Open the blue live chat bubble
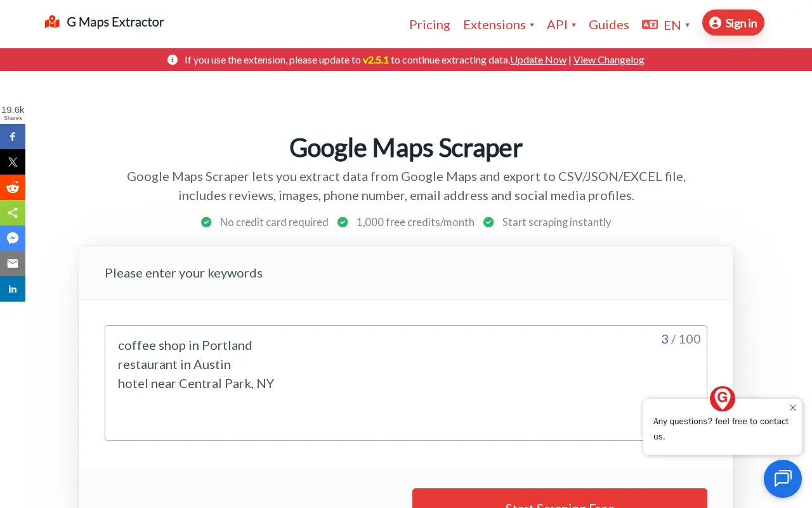812x508 pixels. click(783, 479)
